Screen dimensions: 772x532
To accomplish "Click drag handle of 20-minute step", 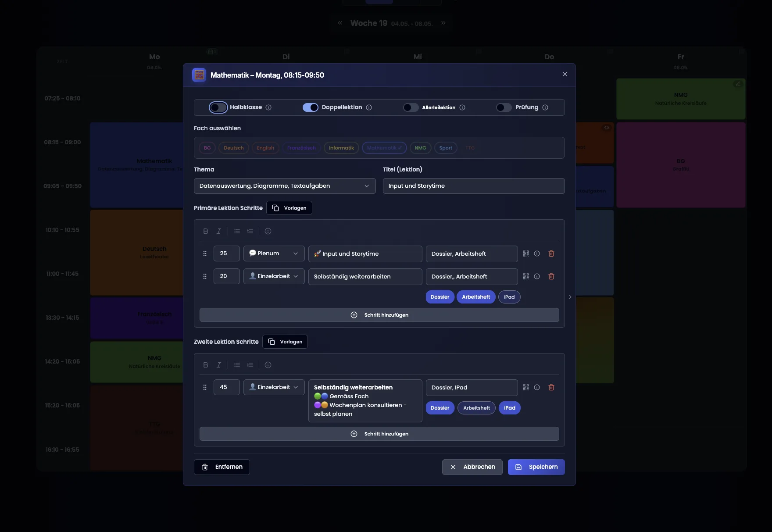I will click(x=205, y=276).
